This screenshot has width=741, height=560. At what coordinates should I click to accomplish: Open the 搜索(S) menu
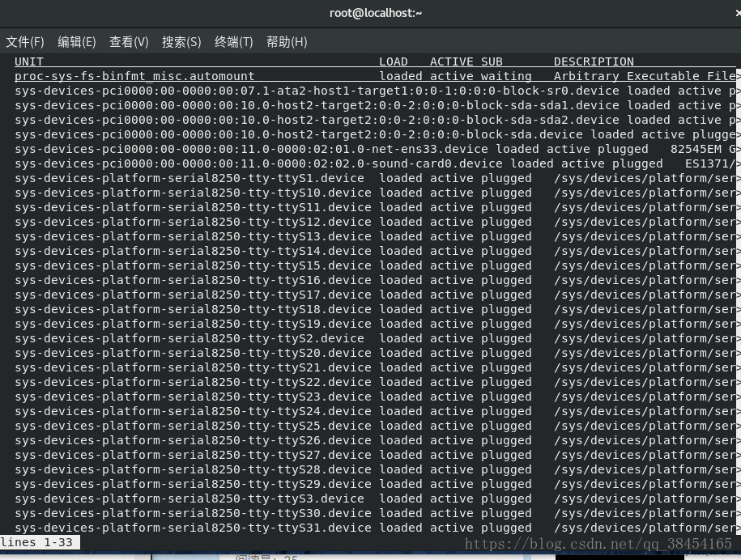click(x=181, y=42)
